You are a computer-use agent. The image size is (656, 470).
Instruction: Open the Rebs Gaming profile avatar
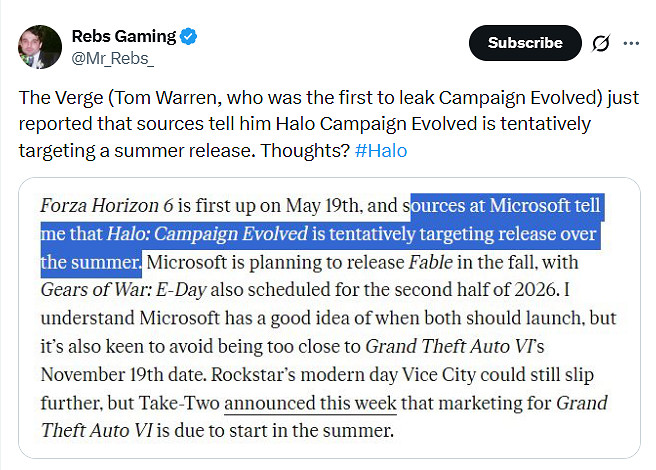(39, 47)
